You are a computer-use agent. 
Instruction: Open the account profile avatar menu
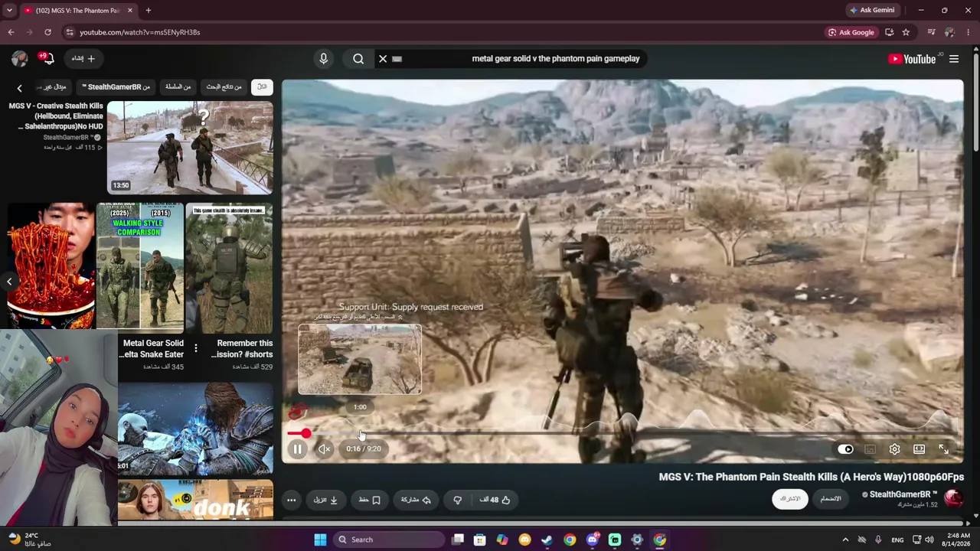pos(19,59)
